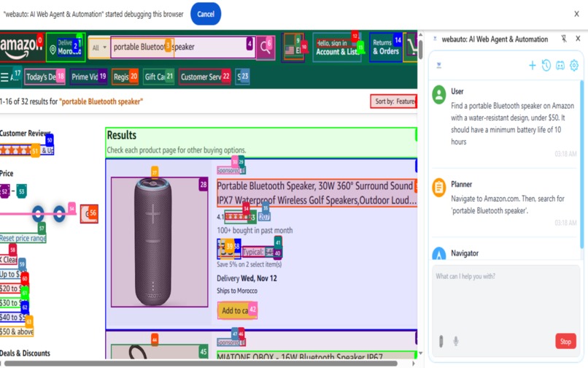
Task: Start a new chat with plus icon
Action: point(532,65)
